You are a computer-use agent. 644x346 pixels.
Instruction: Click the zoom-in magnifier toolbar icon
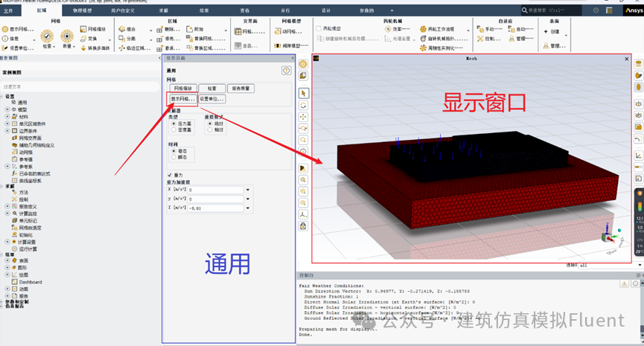(303, 180)
